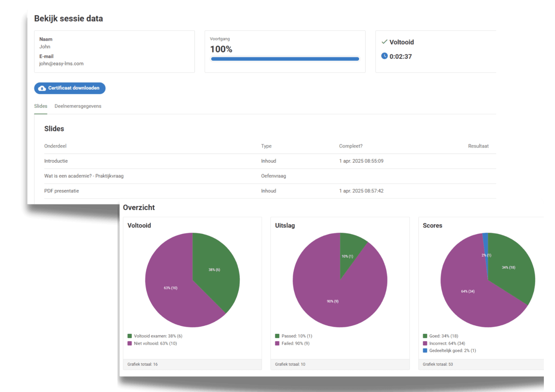This screenshot has height=392, width=555.
Task: Click the blue clock duration icon
Action: [384, 56]
